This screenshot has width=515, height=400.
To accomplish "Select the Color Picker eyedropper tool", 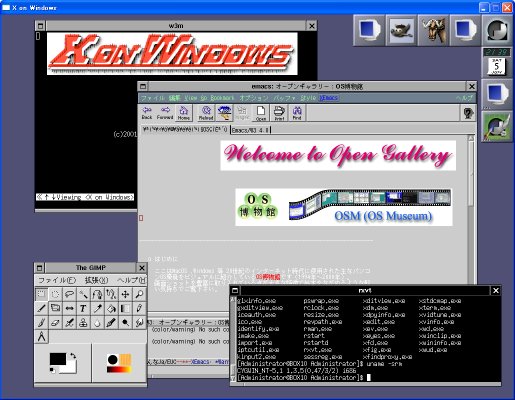I will 97,308.
